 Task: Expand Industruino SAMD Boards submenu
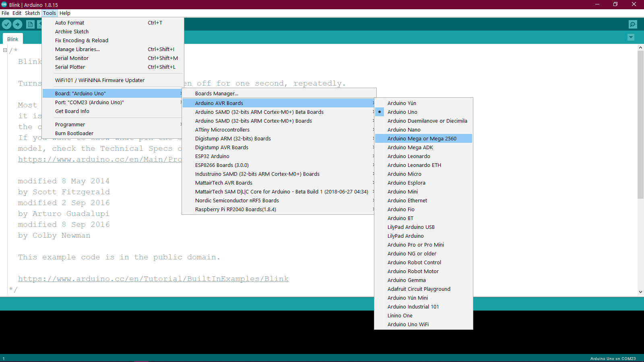279,174
